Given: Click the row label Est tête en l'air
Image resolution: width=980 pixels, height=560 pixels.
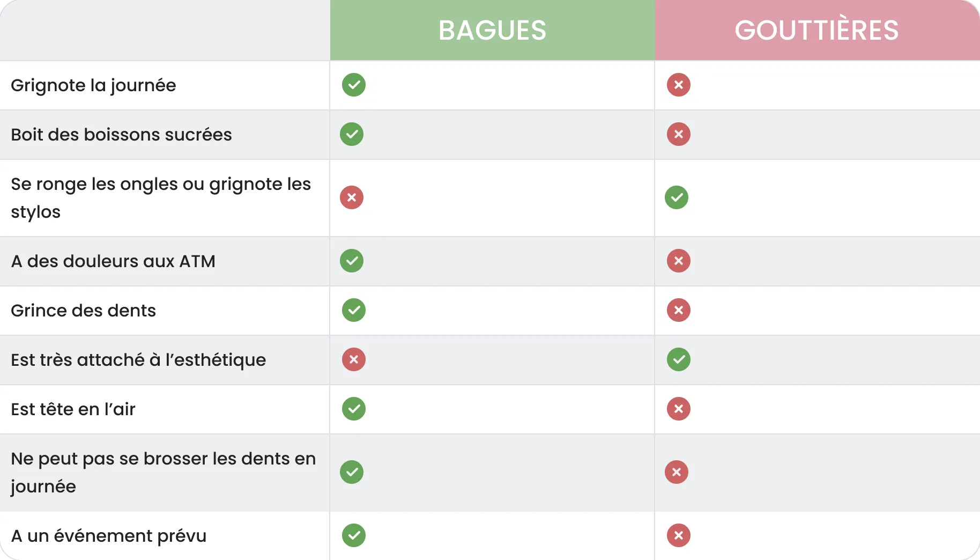Looking at the screenshot, I should [x=73, y=409].
